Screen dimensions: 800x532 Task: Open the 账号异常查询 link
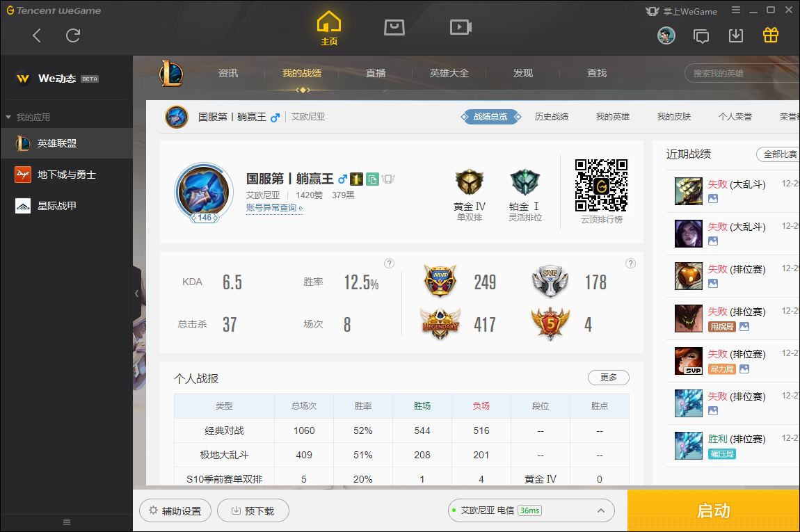coord(275,208)
